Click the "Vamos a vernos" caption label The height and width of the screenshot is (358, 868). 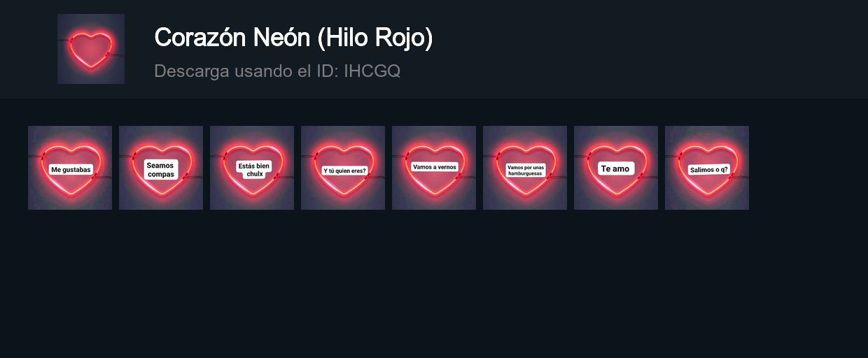[x=435, y=167]
